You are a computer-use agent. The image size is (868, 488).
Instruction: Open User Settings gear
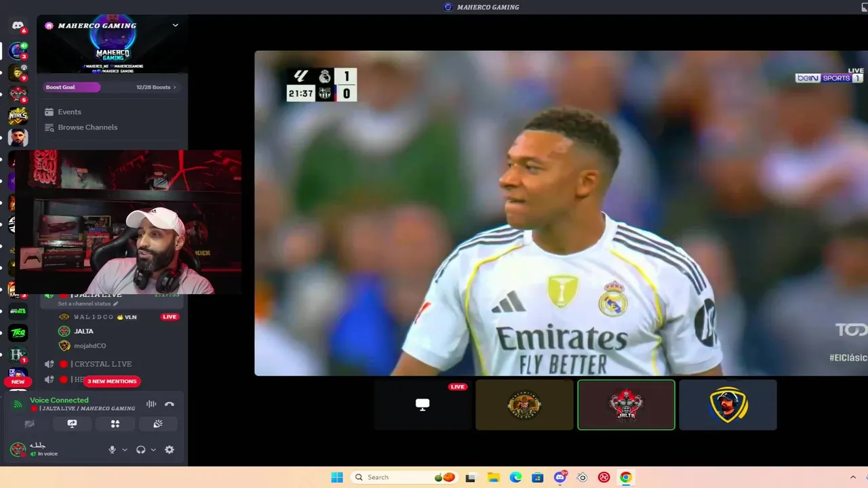[170, 449]
